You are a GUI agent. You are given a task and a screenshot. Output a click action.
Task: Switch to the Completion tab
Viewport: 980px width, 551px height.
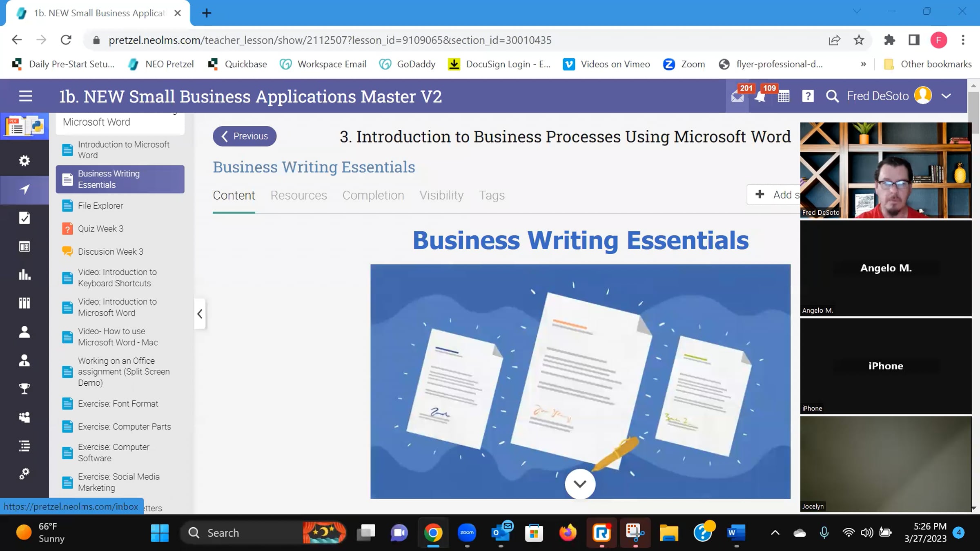click(373, 195)
